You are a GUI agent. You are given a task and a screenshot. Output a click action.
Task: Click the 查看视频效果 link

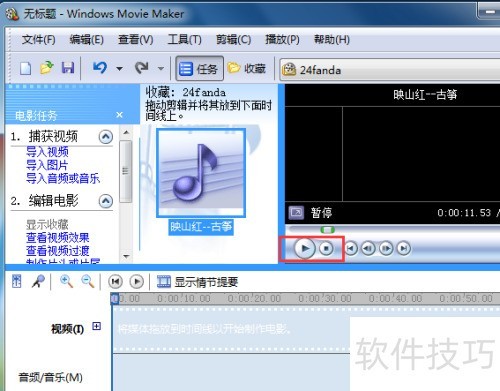[x=58, y=238]
